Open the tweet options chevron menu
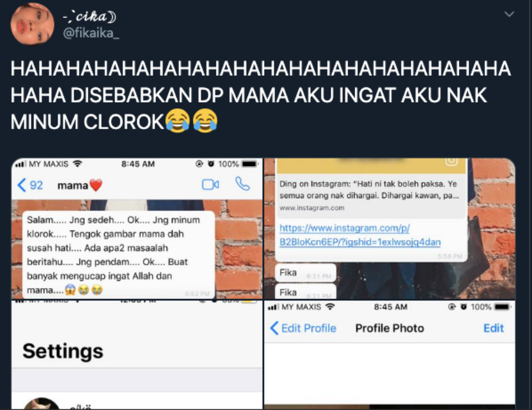 509,14
